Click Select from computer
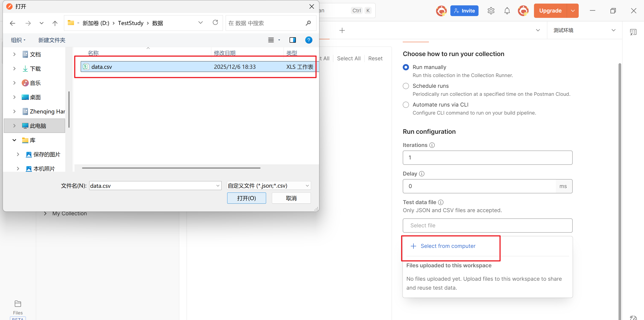 coord(443,246)
